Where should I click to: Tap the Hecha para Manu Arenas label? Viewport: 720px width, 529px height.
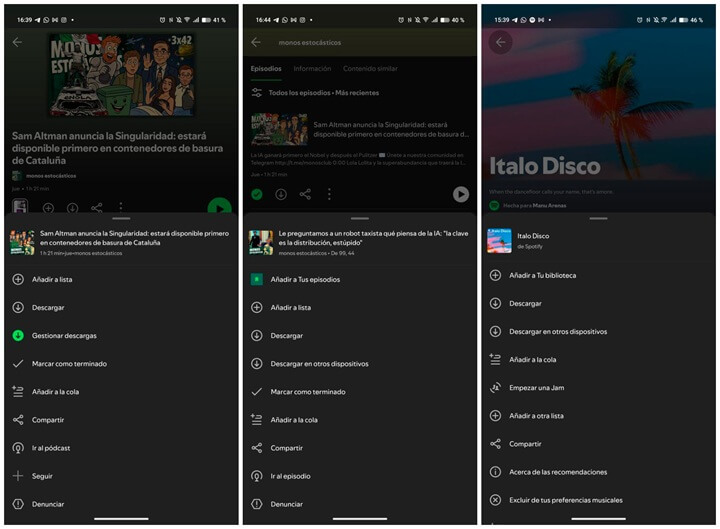(534, 205)
